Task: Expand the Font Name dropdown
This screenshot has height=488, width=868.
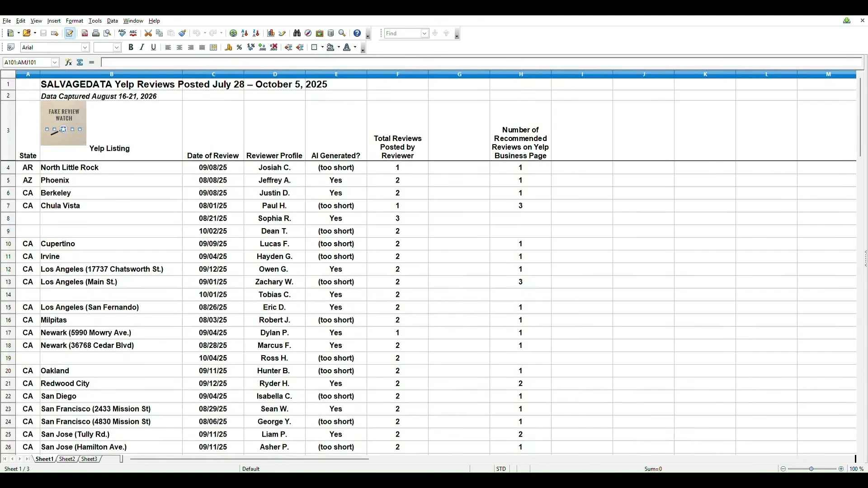Action: 85,47
